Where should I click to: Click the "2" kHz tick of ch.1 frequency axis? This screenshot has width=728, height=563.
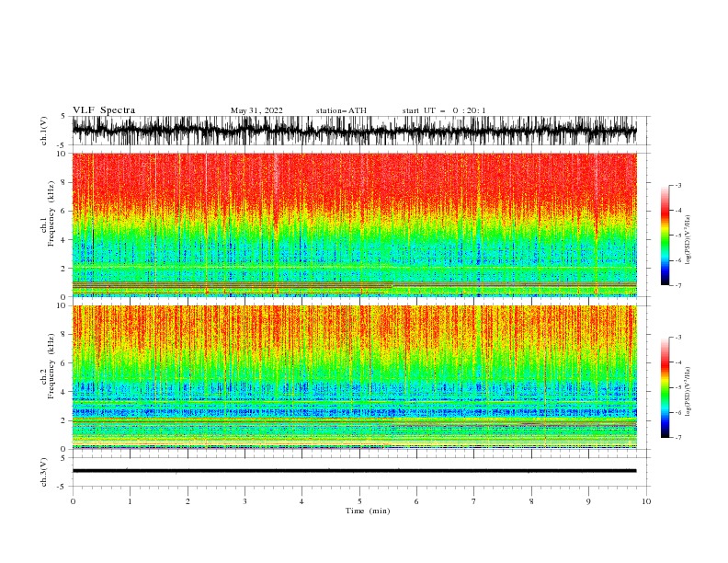[63, 268]
